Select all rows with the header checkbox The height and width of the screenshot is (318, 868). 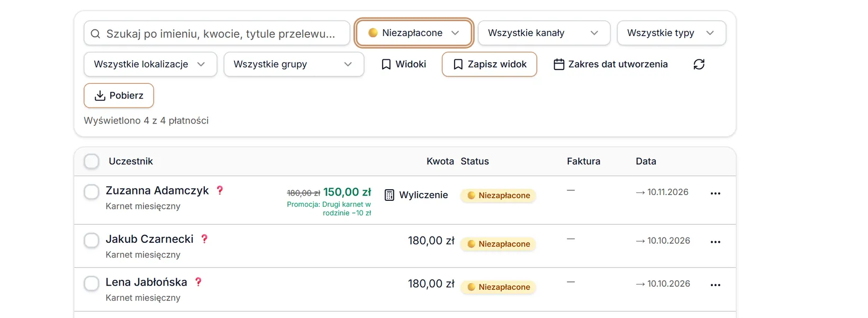[x=92, y=161]
